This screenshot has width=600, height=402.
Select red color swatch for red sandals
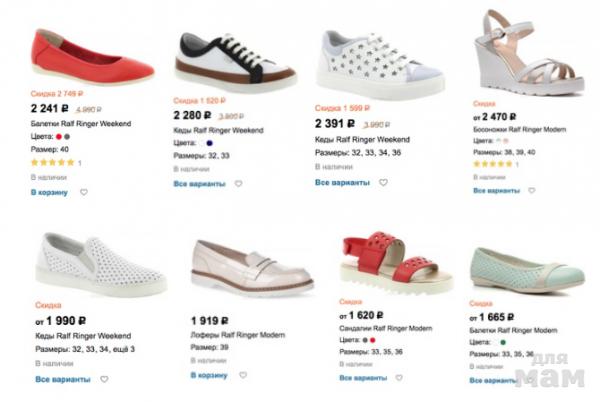pyautogui.click(x=372, y=340)
